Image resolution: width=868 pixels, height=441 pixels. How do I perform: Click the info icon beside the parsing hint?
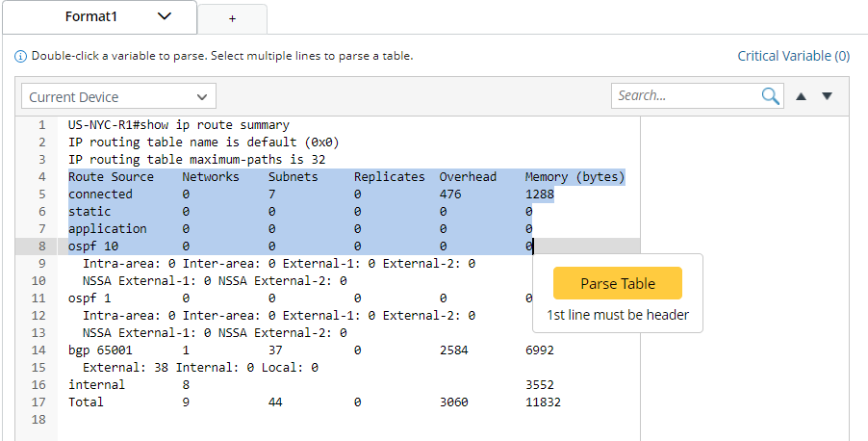20,56
